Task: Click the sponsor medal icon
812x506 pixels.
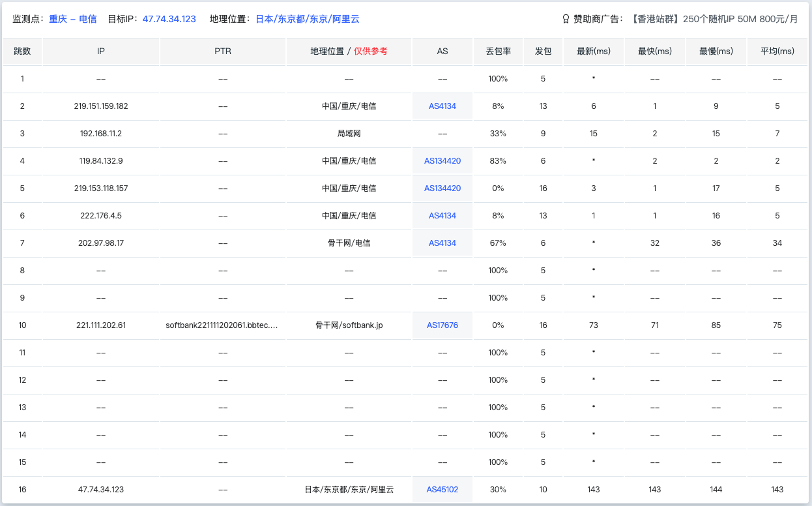Action: click(x=566, y=19)
